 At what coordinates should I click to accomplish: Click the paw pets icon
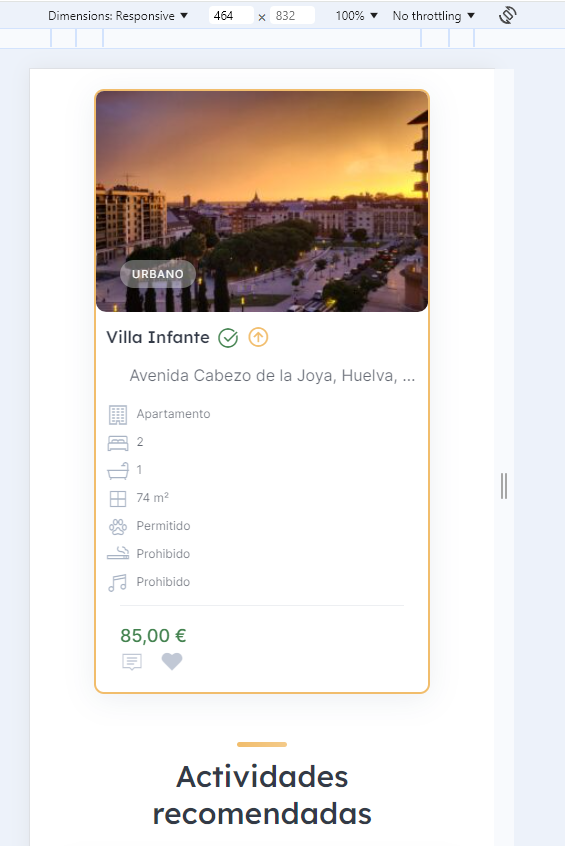click(x=118, y=526)
